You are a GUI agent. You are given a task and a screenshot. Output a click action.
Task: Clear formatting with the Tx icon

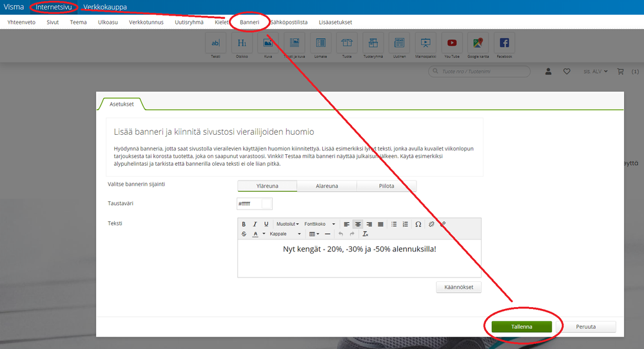(365, 234)
